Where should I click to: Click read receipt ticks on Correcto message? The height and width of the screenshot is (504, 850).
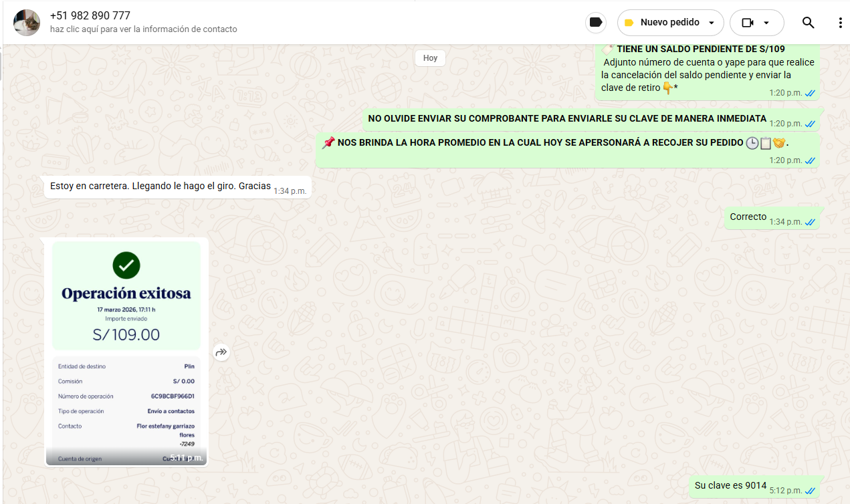[x=810, y=222]
